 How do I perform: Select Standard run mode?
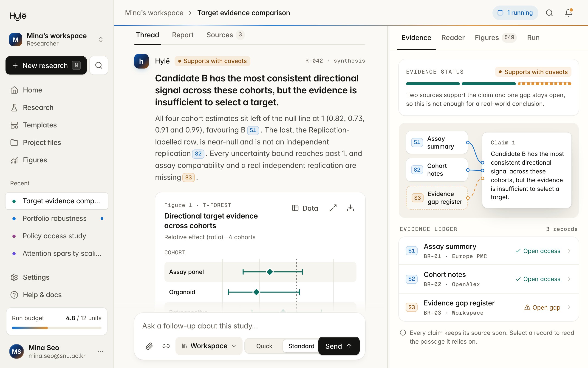[301, 346]
